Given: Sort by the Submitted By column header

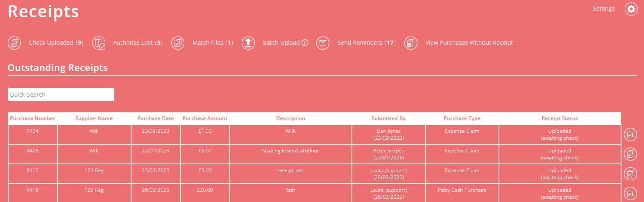Looking at the screenshot, I should [388, 118].
